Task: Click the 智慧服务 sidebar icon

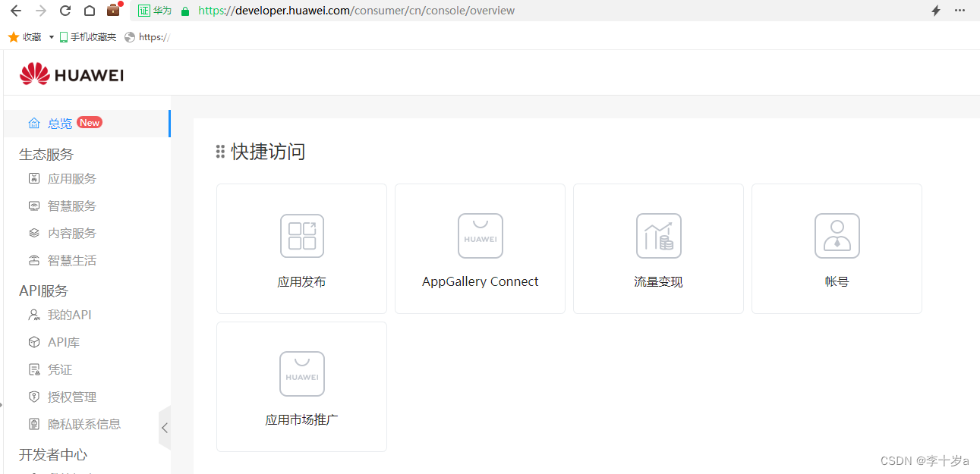Action: pos(33,206)
